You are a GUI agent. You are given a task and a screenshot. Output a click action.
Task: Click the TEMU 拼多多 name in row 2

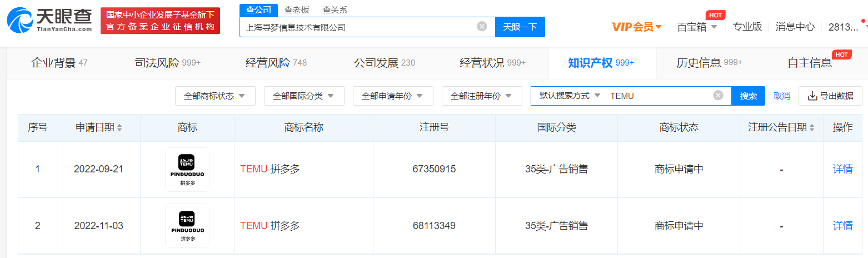[270, 226]
